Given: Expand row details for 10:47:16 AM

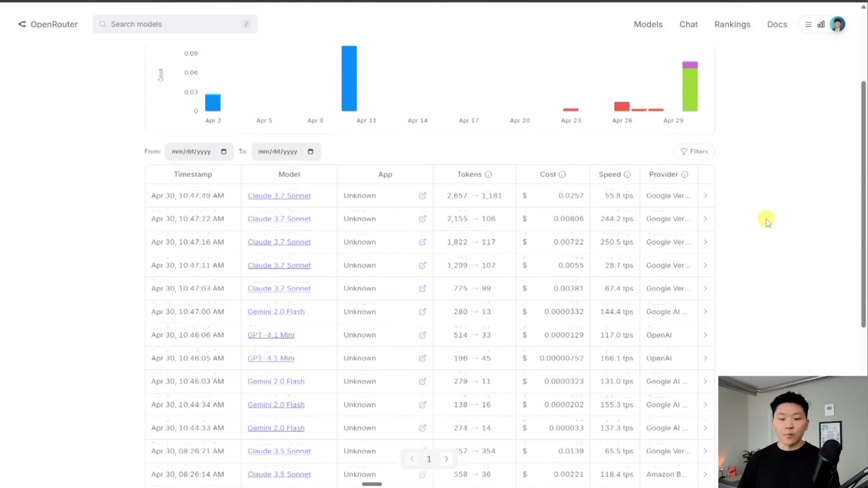Looking at the screenshot, I should pos(705,242).
